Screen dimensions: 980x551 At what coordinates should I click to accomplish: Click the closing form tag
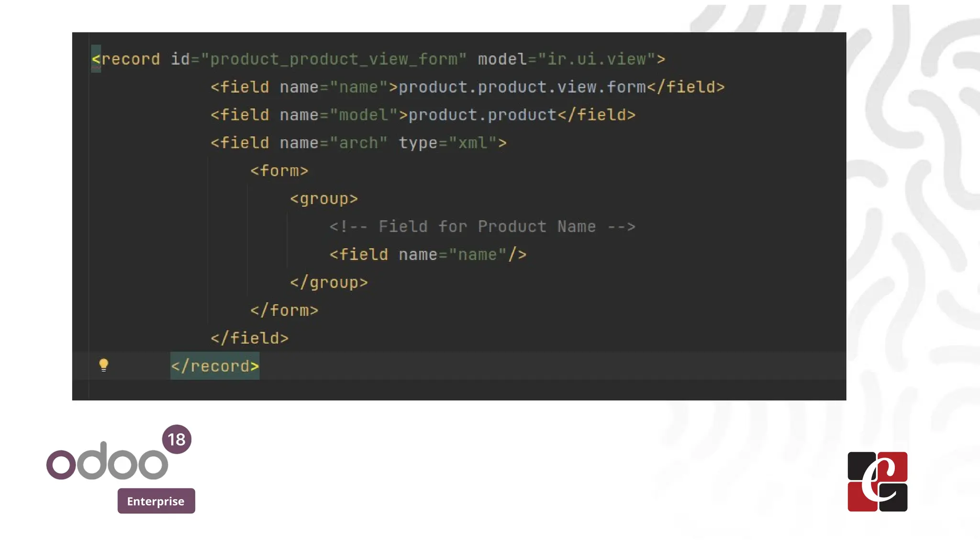pyautogui.click(x=284, y=310)
